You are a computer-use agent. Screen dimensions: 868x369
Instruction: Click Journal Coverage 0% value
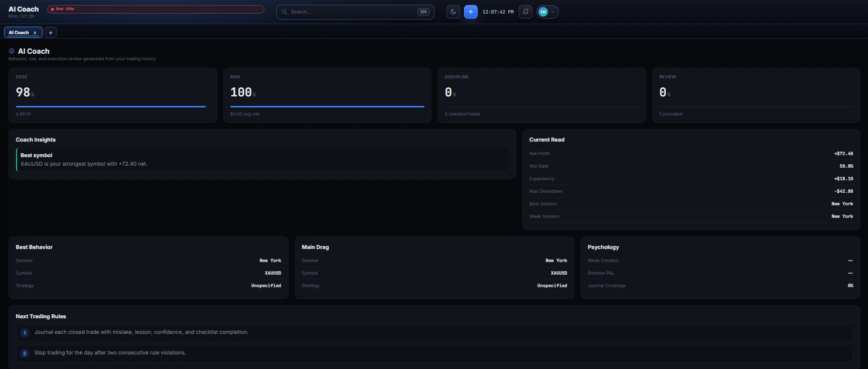850,286
